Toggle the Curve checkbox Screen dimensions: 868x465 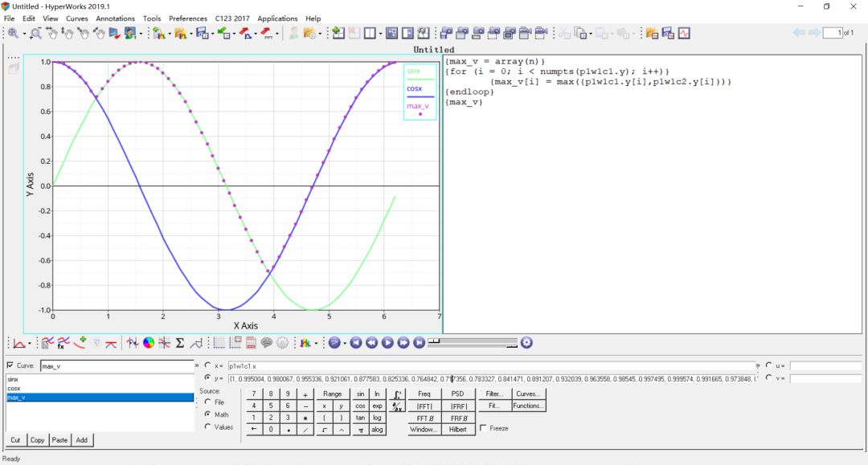pyautogui.click(x=10, y=365)
